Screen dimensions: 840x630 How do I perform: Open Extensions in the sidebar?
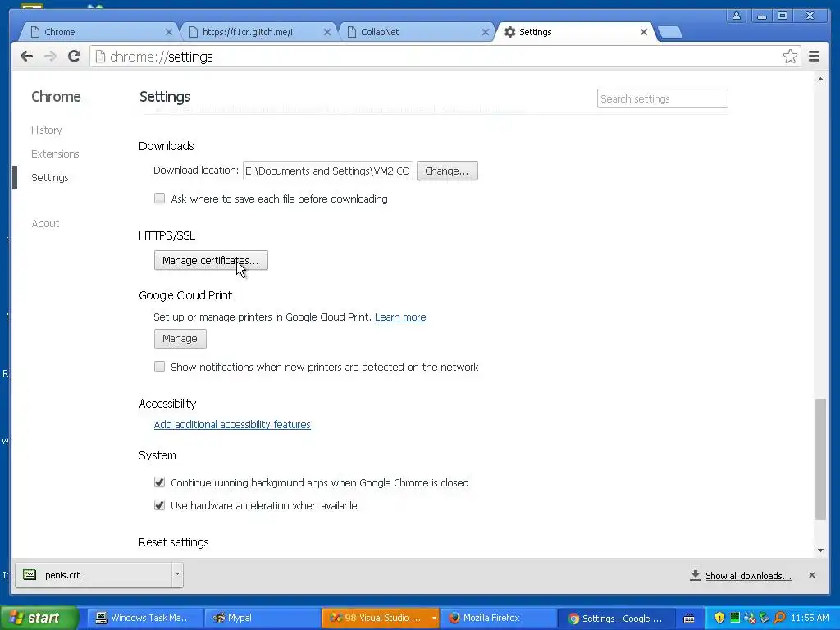pyautogui.click(x=55, y=153)
